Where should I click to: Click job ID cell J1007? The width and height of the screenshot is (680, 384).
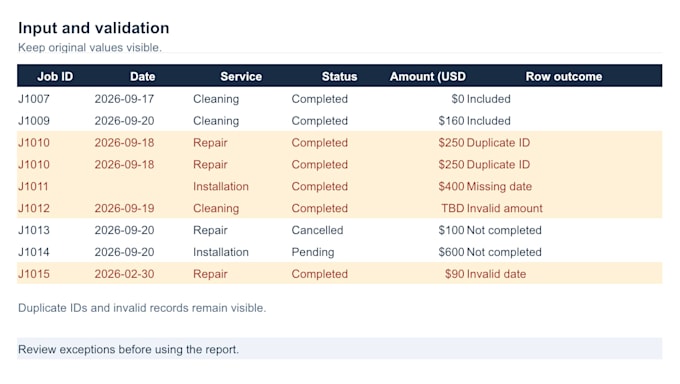click(34, 99)
